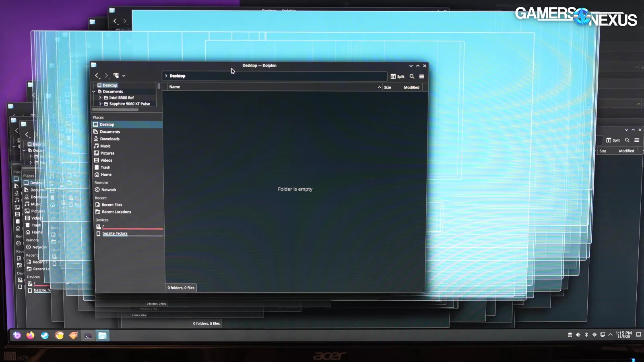
Task: Click the view mode icon in toolbar
Action: coord(116,75)
